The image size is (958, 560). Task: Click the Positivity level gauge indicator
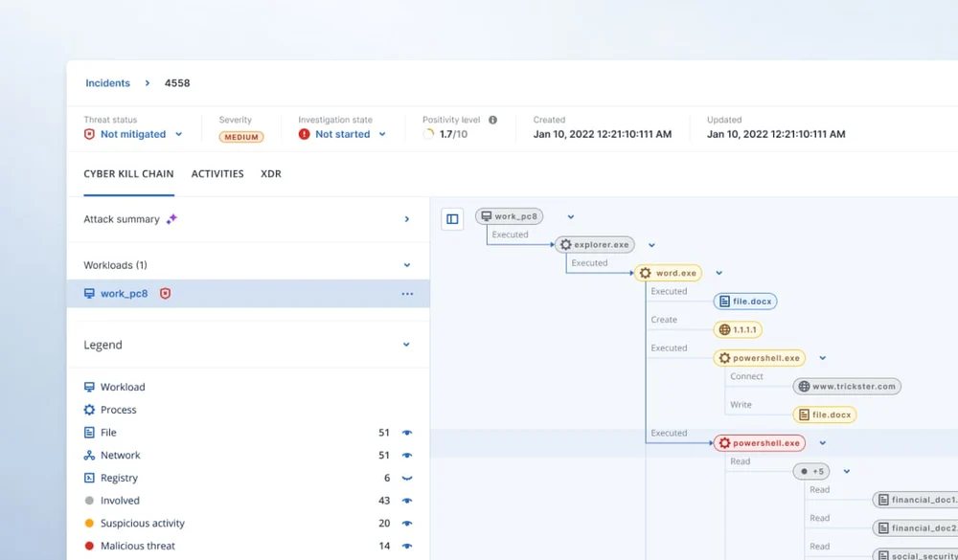coord(428,134)
